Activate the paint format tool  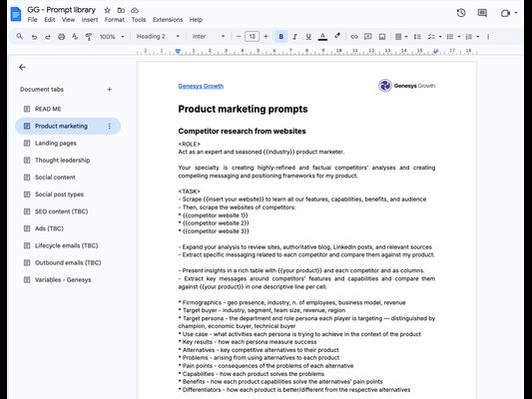tap(89, 37)
